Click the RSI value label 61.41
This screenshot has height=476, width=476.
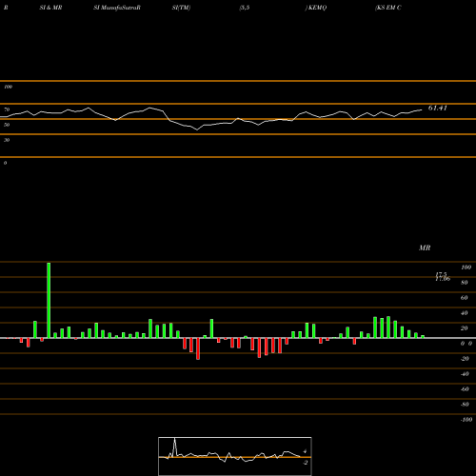[x=438, y=108]
